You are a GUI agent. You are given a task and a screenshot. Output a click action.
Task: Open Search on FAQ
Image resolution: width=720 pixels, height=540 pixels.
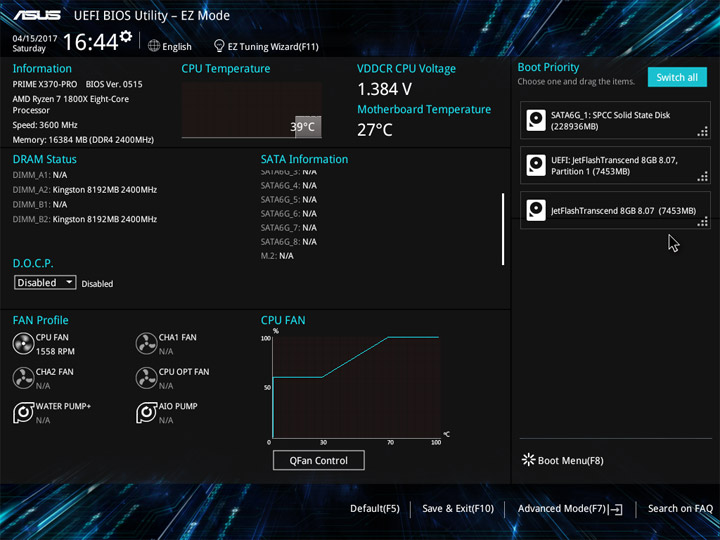click(680, 509)
